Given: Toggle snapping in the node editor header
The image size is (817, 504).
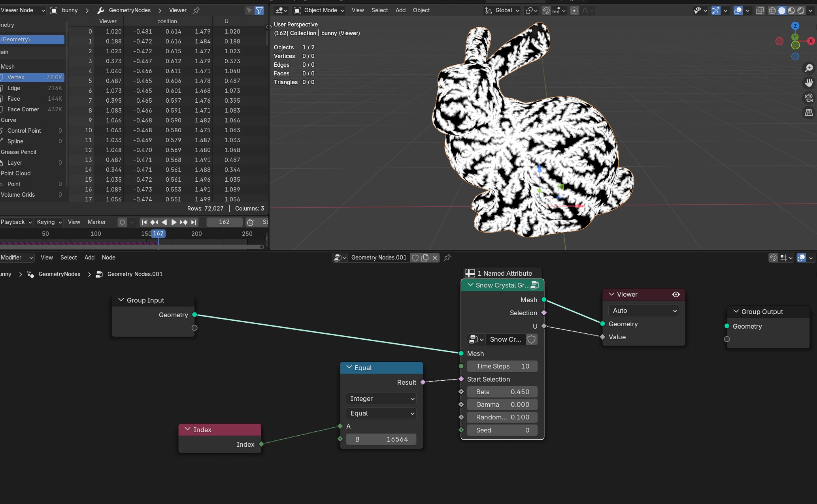Looking at the screenshot, I should (773, 258).
